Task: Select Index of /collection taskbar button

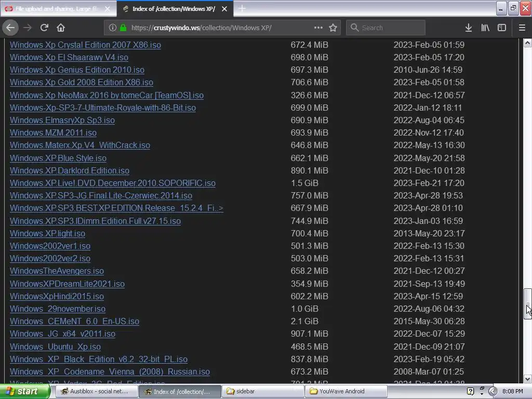Action: (x=179, y=392)
